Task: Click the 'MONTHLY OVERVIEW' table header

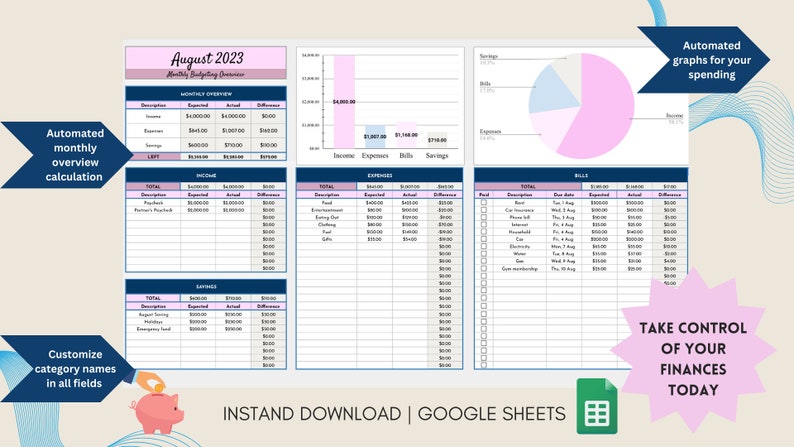Action: (206, 94)
